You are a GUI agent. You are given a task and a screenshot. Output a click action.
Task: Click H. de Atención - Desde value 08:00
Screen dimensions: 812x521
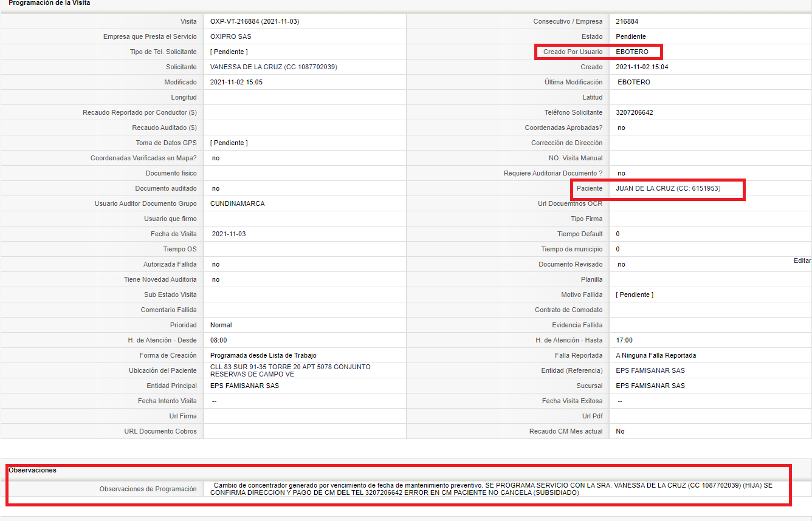click(x=219, y=340)
